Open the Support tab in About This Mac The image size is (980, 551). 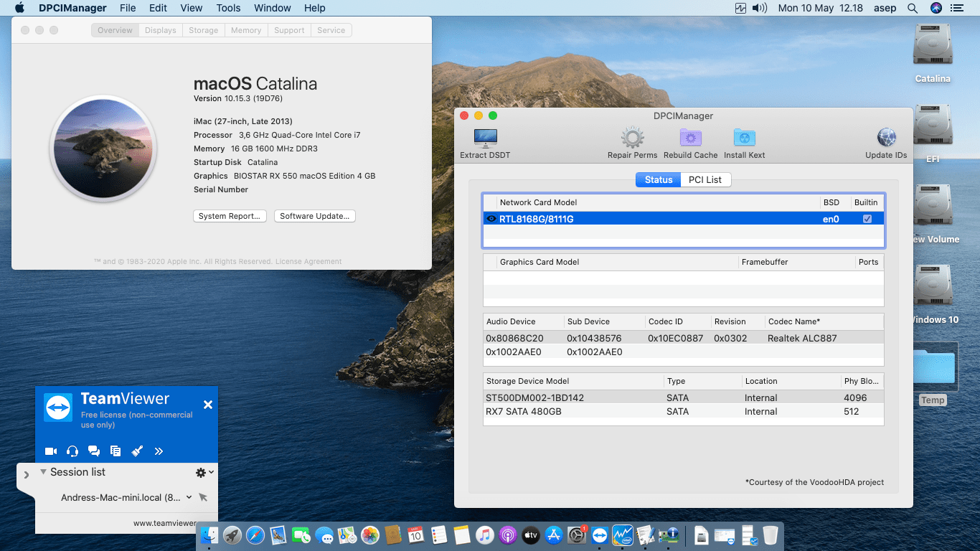pyautogui.click(x=289, y=30)
